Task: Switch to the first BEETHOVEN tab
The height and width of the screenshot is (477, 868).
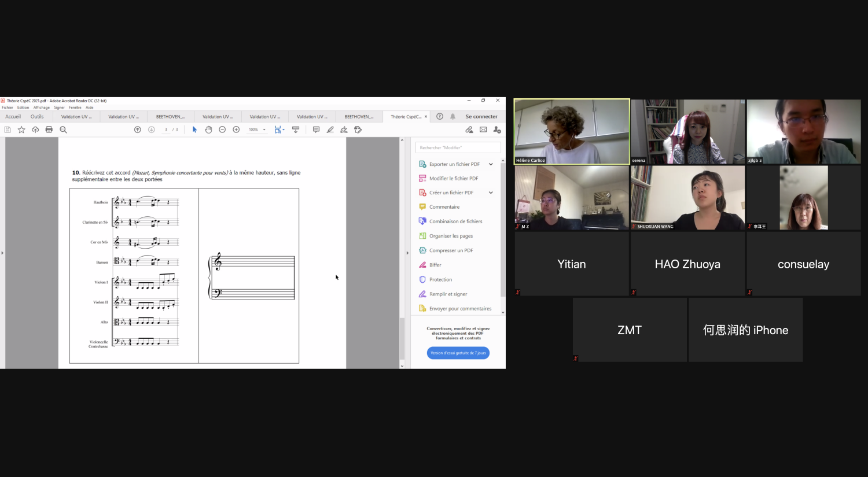Action: tap(170, 117)
